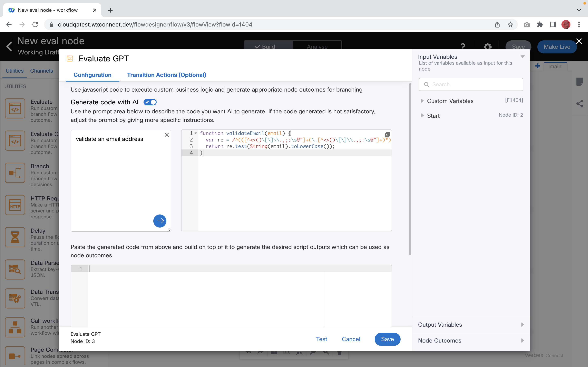The width and height of the screenshot is (588, 367).
Task: Switch to the Channels tab
Action: (41, 71)
